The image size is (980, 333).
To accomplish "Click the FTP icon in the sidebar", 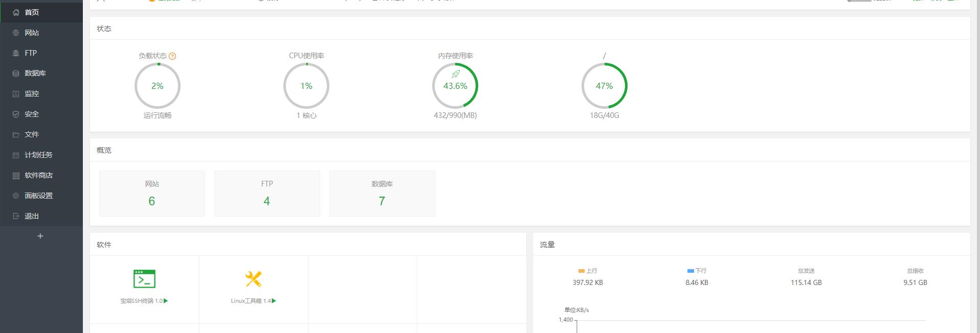I will (16, 53).
